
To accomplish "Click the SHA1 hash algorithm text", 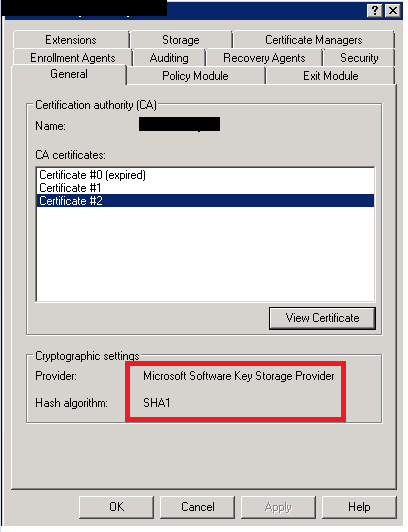I will [x=157, y=403].
